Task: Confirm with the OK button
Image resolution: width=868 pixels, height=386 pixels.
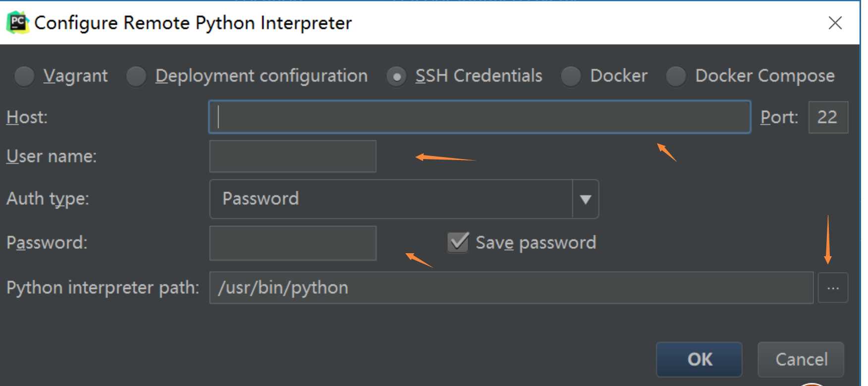Action: point(699,359)
